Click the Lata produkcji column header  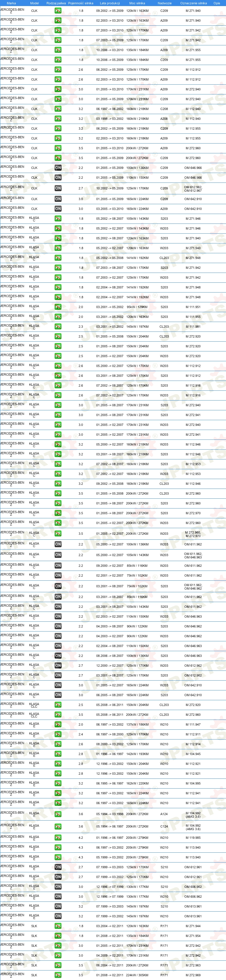click(110, 3)
